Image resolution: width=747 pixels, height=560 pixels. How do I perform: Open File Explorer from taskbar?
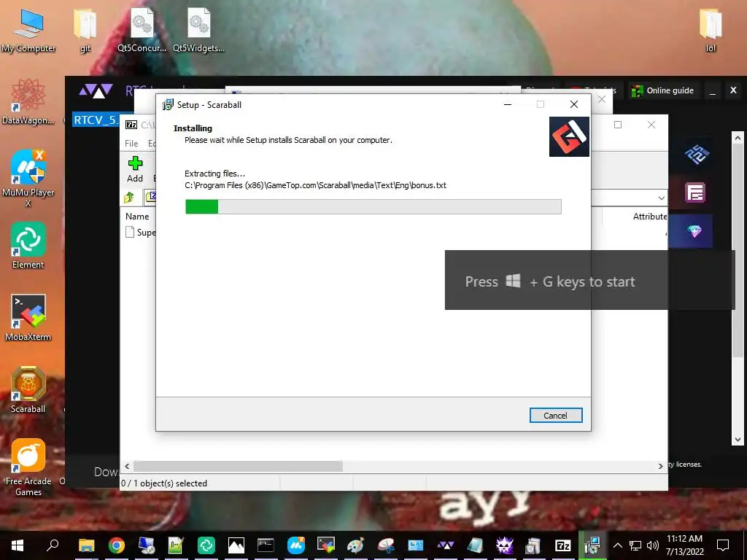coord(87,545)
